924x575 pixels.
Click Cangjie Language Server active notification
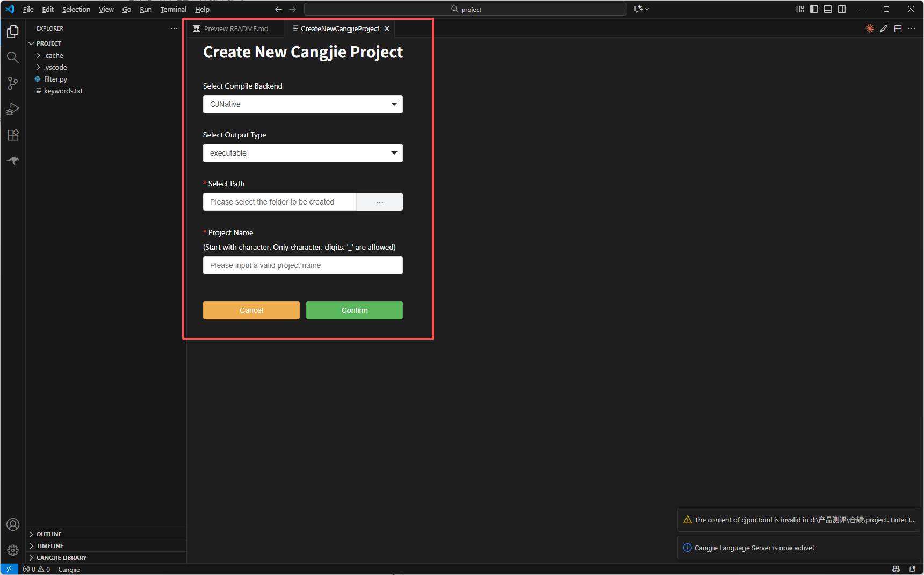(799, 548)
